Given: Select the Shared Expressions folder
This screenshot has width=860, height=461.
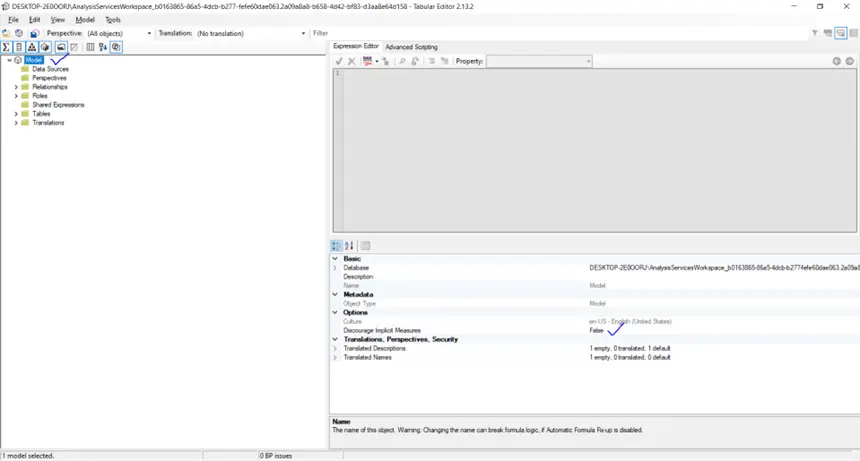Looking at the screenshot, I should pyautogui.click(x=58, y=105).
